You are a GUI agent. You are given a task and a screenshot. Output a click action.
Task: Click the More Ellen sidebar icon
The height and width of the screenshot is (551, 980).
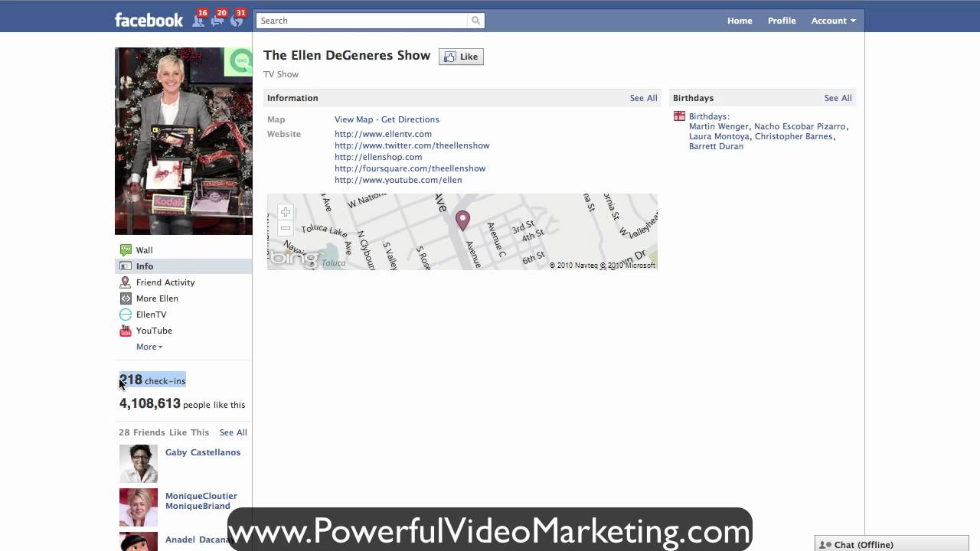coord(126,298)
